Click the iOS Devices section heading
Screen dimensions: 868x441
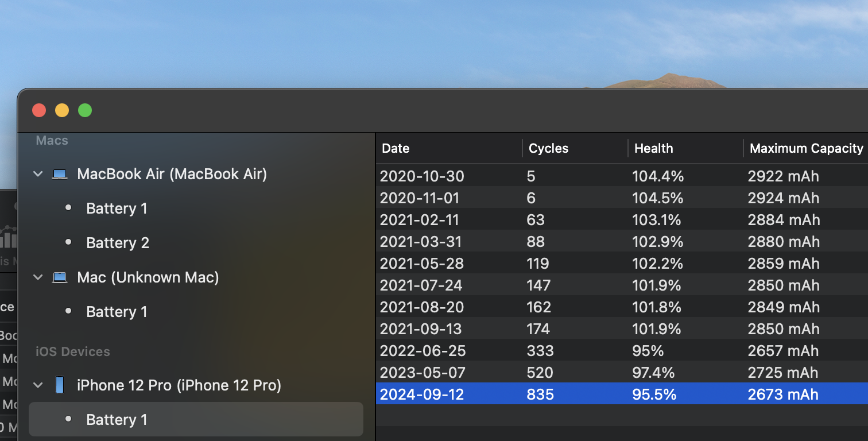tap(73, 351)
